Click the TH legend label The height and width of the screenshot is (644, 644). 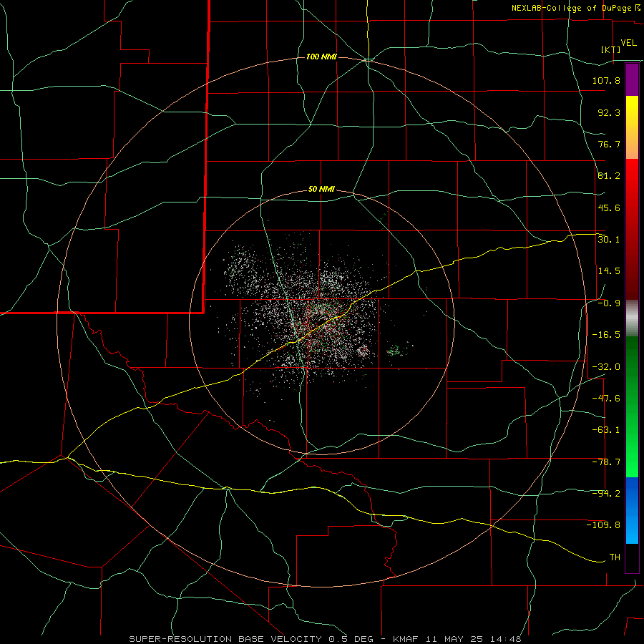pos(615,557)
